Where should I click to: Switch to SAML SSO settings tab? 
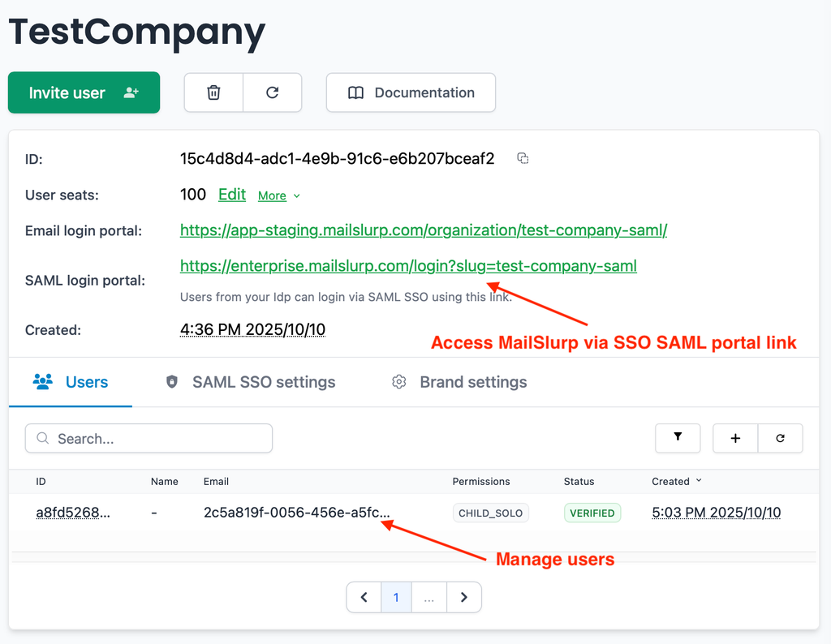point(251,382)
